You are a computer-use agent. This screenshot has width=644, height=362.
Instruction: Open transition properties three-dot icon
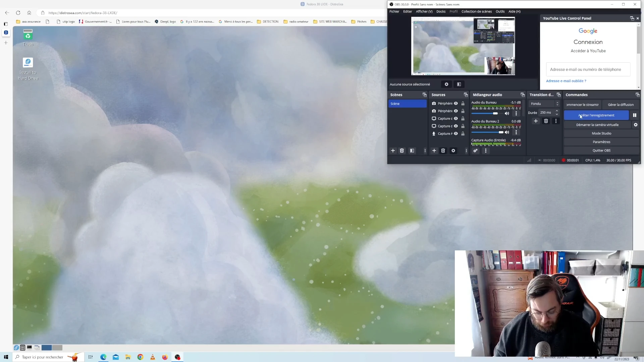(x=556, y=121)
